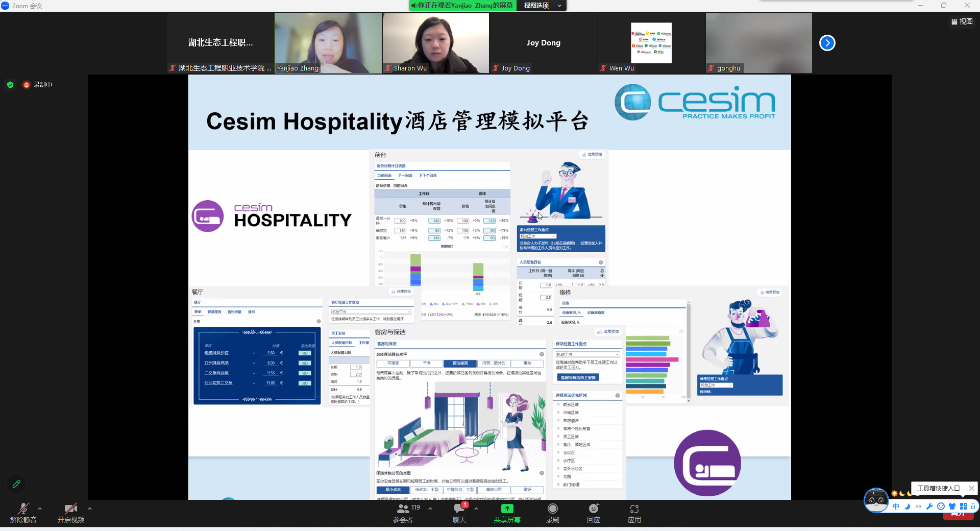Open the 视图选项 view options dropdown
This screenshot has width=980, height=531.
pyautogui.click(x=542, y=6)
